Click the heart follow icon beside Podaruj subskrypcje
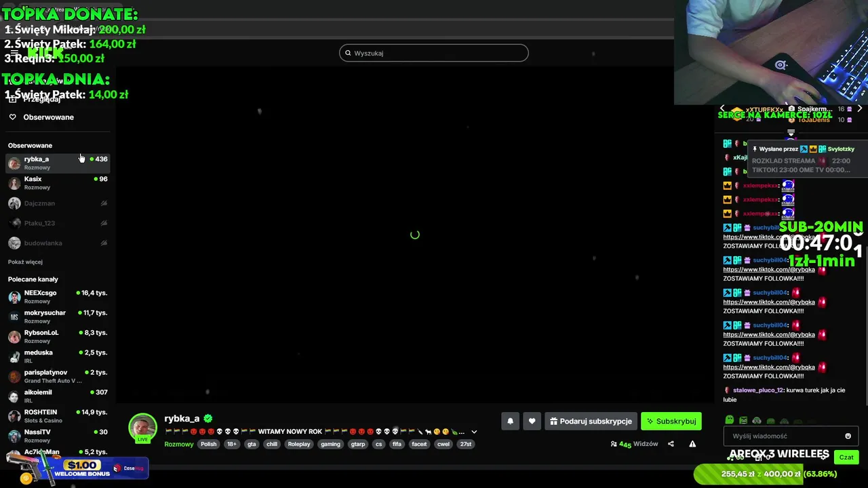The width and height of the screenshot is (868, 488). pyautogui.click(x=532, y=421)
